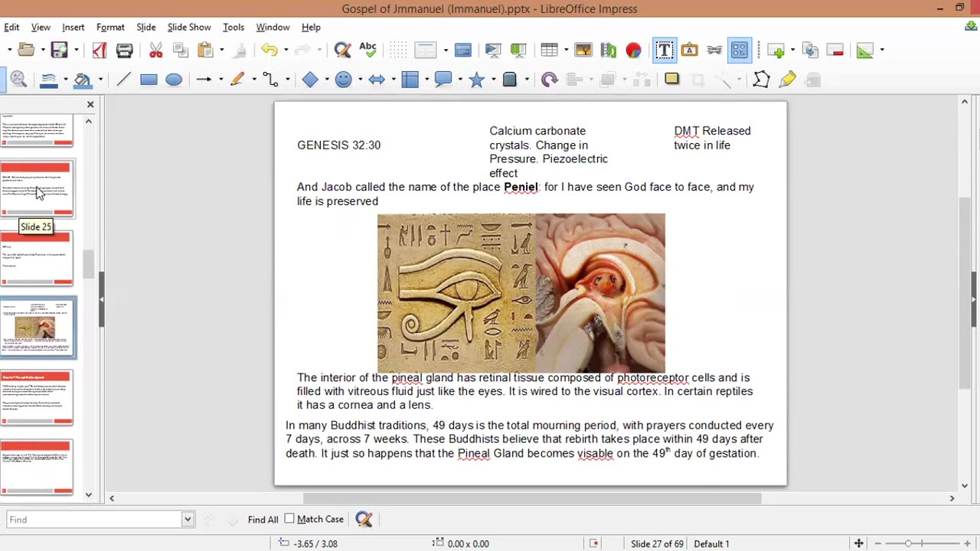980x551 pixels.
Task: Select the Zoom & Pan magnifier tool
Action: (x=19, y=80)
